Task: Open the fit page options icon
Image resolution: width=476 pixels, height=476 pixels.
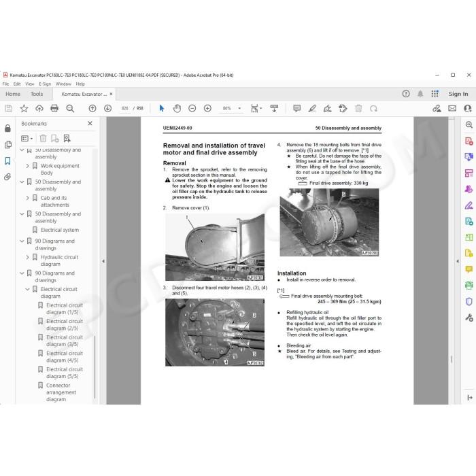Action: click(x=256, y=108)
